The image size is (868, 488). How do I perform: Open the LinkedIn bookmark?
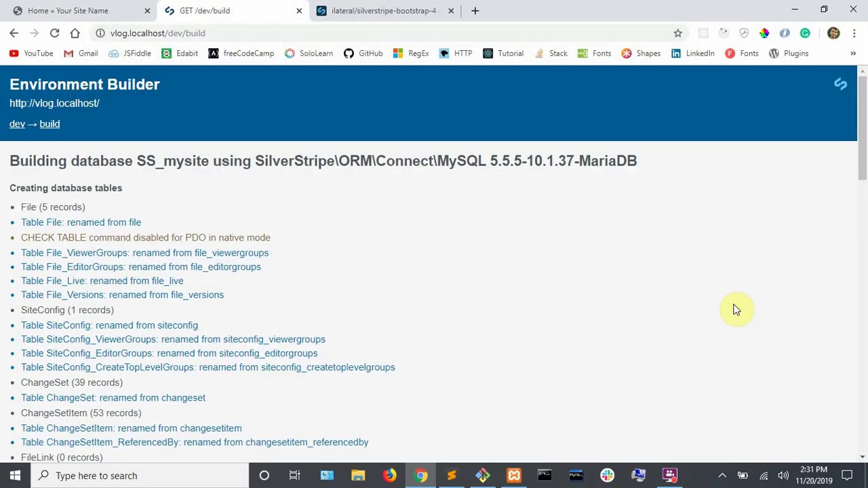pos(692,54)
